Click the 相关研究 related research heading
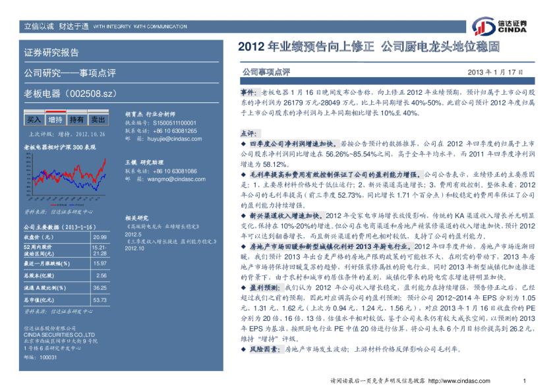Screen dimensions: 555x392 click(136, 217)
